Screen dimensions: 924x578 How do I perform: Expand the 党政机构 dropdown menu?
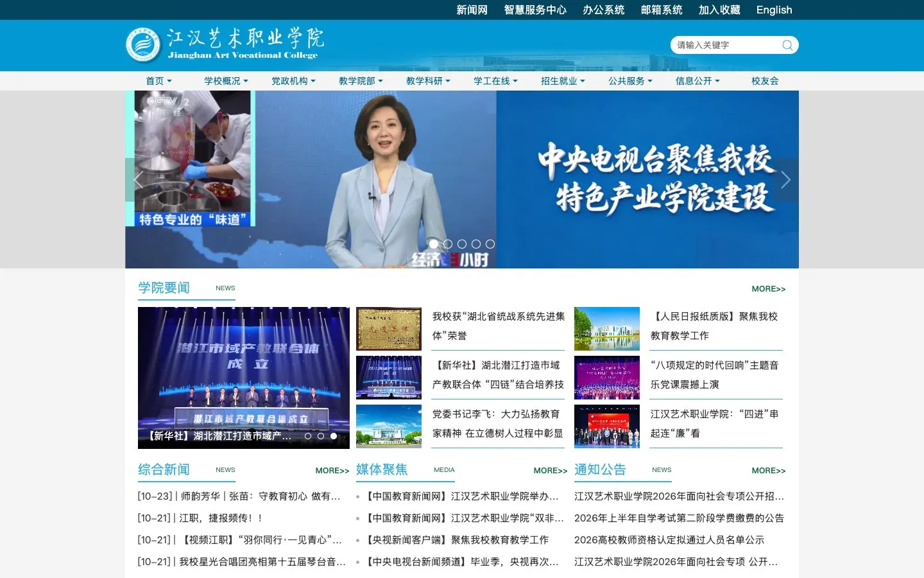click(x=293, y=81)
